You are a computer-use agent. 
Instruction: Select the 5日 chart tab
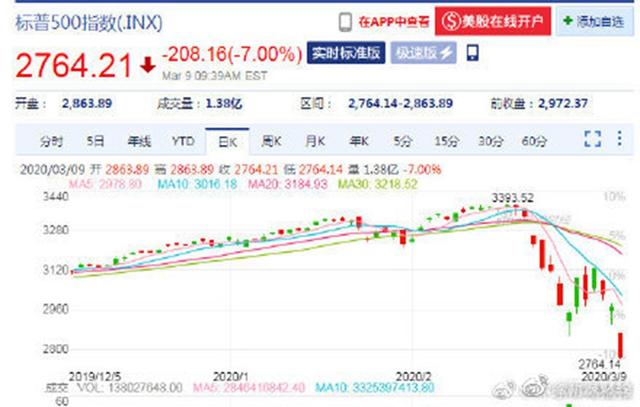coord(96,140)
